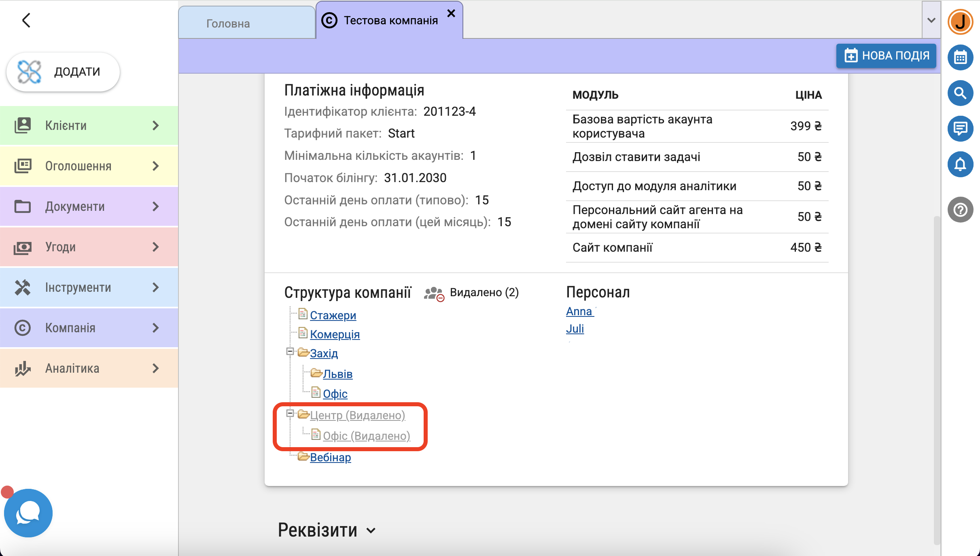Open the support chat bubble widget
Image resolution: width=980 pixels, height=556 pixels.
28,513
